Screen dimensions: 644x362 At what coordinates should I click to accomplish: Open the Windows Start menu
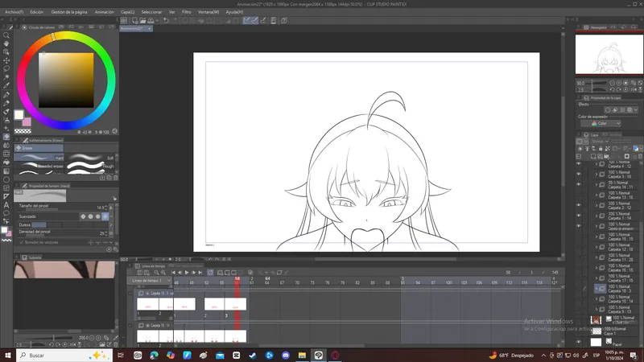[x=8, y=355]
